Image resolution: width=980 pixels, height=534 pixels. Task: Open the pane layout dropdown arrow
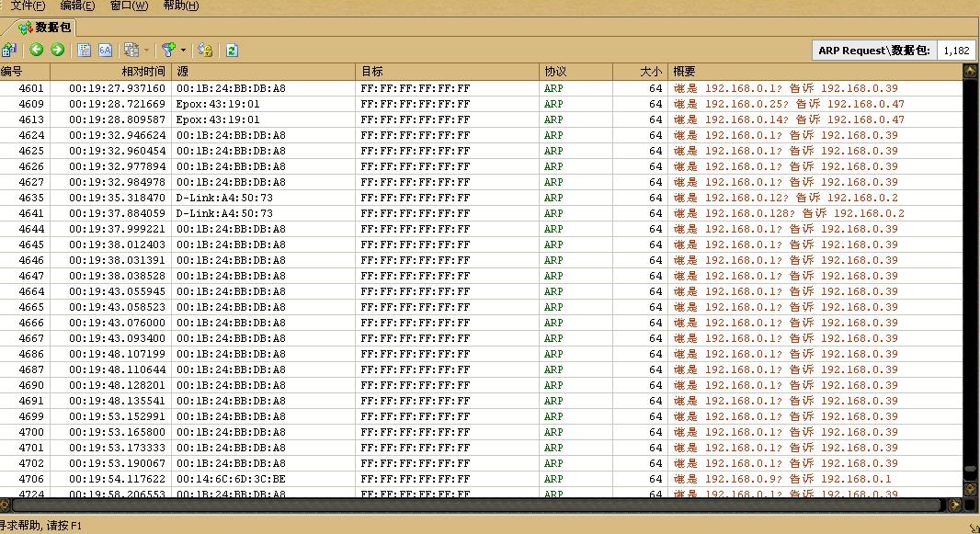tap(146, 50)
